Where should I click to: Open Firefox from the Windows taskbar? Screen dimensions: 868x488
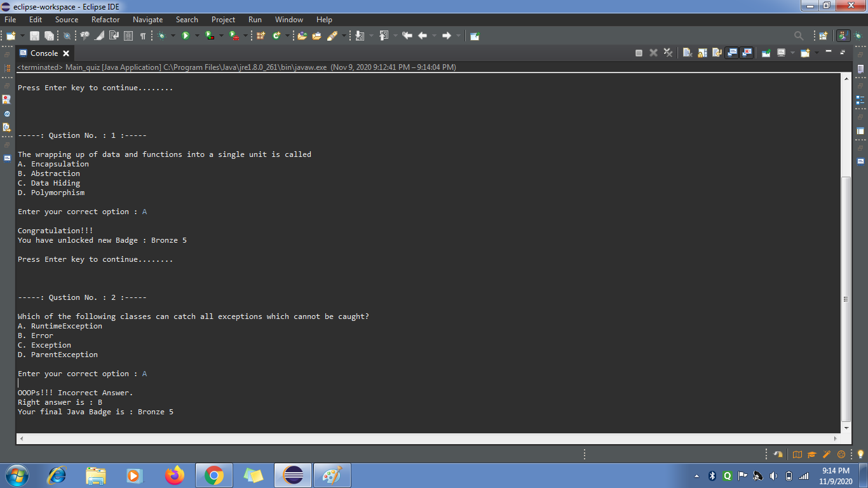[174, 475]
